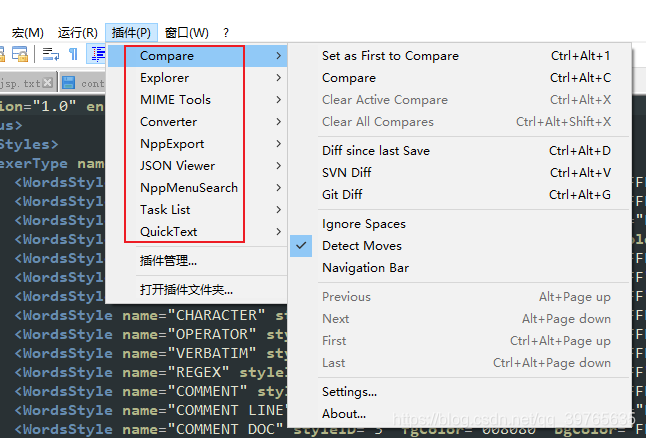The width and height of the screenshot is (646, 438).
Task: Close the 插件(P) plugins menu
Action: 131,33
